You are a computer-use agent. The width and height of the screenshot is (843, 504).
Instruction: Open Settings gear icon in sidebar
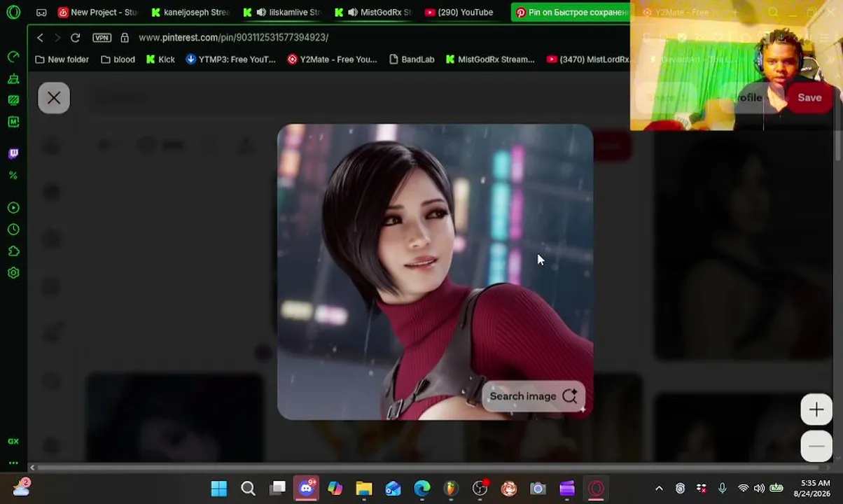click(13, 273)
